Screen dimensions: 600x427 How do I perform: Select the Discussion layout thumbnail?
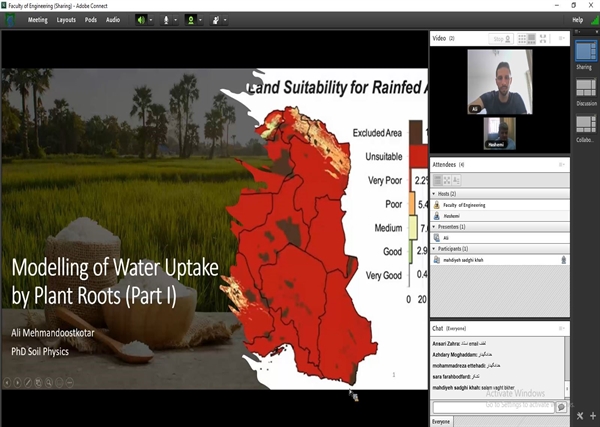584,90
